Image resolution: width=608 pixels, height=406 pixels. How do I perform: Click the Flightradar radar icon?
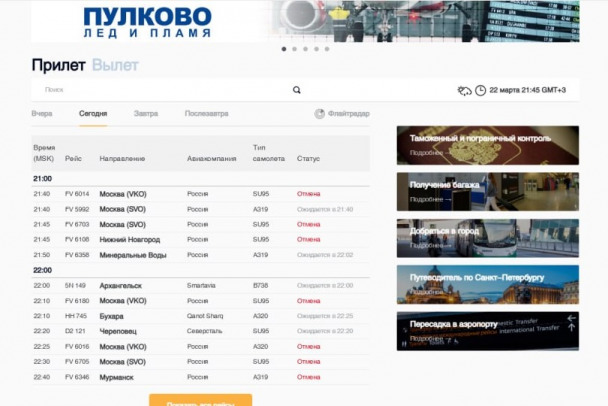tap(320, 114)
